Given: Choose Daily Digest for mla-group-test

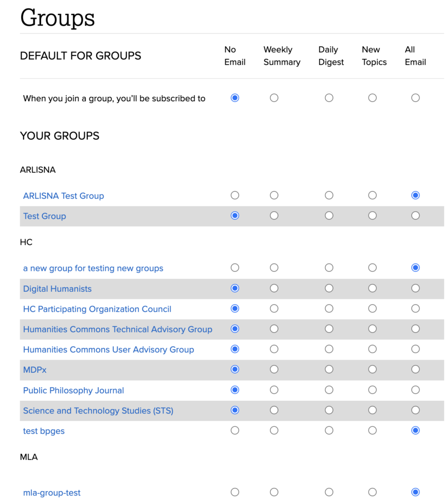Looking at the screenshot, I should (x=329, y=492).
